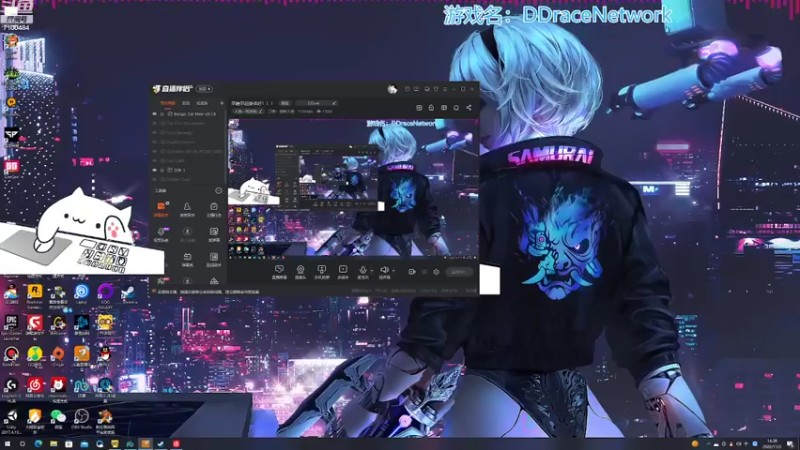The width and height of the screenshot is (800, 450).
Task: Add a new scene with the plus button
Action: coord(221,103)
